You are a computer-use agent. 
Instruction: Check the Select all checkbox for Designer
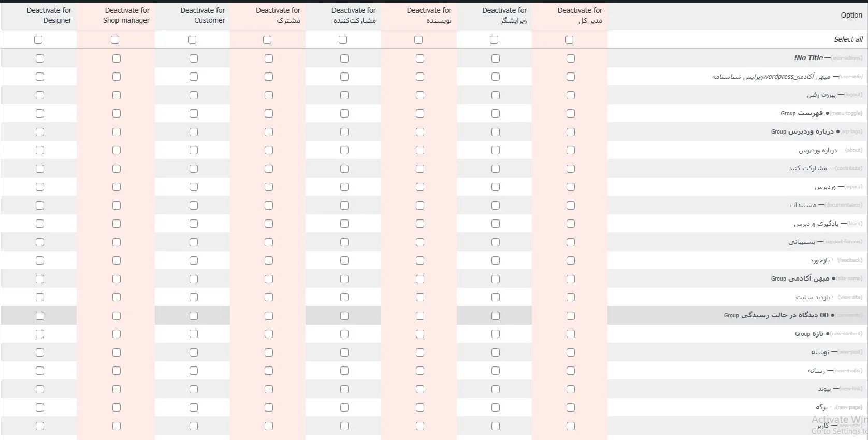[38, 39]
